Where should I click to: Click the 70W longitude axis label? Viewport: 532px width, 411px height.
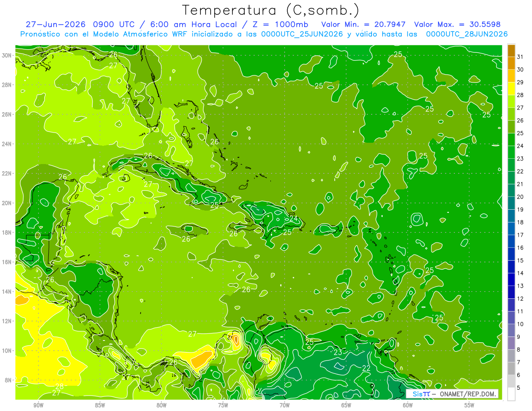point(285,405)
